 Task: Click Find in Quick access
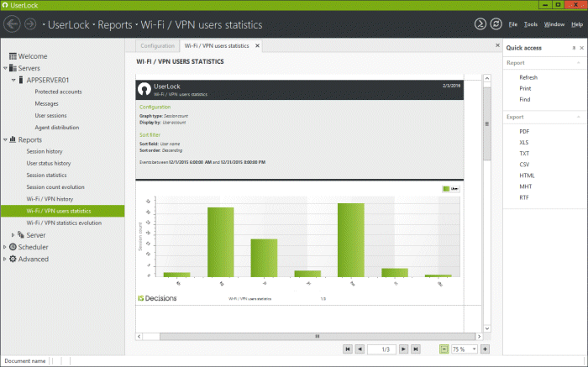(x=525, y=99)
